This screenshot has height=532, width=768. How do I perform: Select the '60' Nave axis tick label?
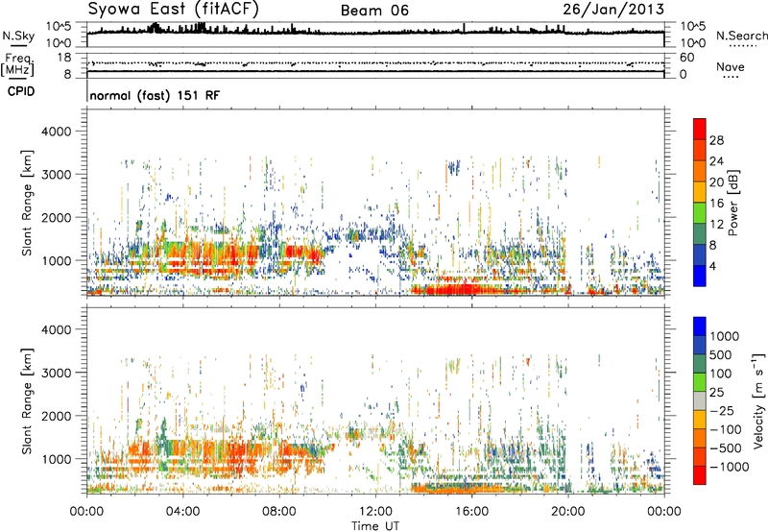[x=686, y=58]
